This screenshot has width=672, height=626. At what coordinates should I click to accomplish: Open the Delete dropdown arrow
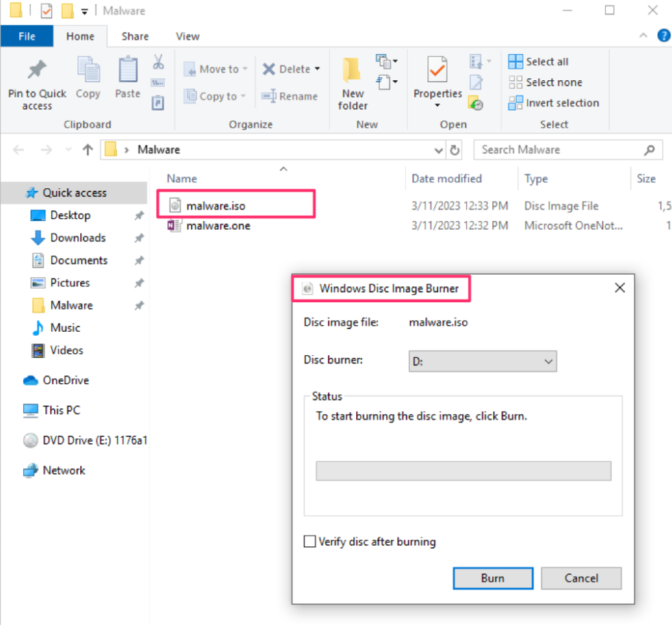[317, 68]
